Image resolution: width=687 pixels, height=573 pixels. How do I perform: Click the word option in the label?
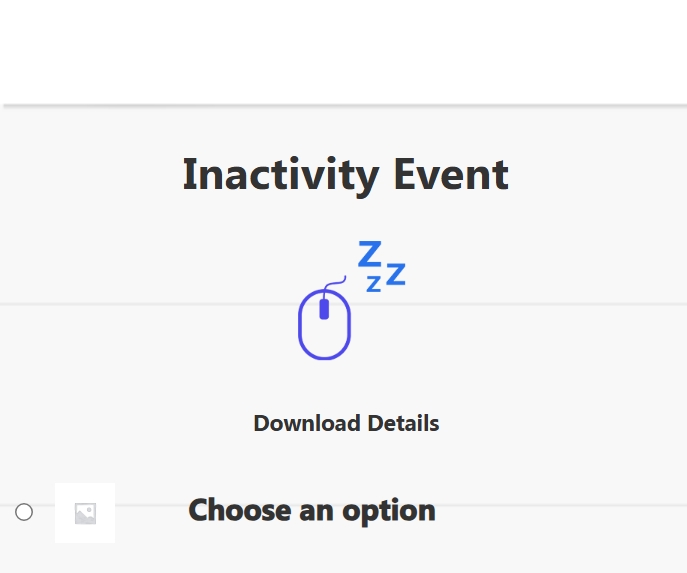pos(389,512)
